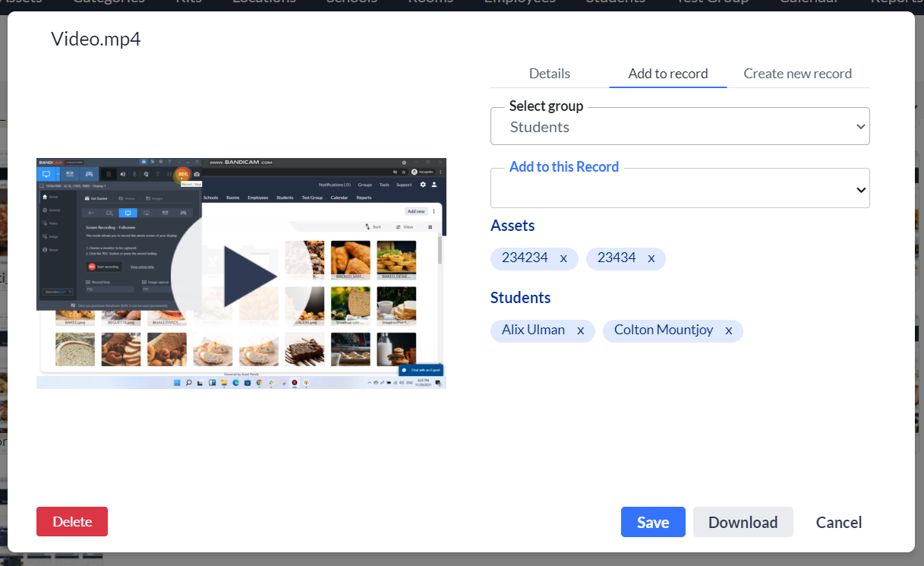The width and height of the screenshot is (924, 566).
Task: Cancel and close the dialog
Action: pyautogui.click(x=839, y=522)
